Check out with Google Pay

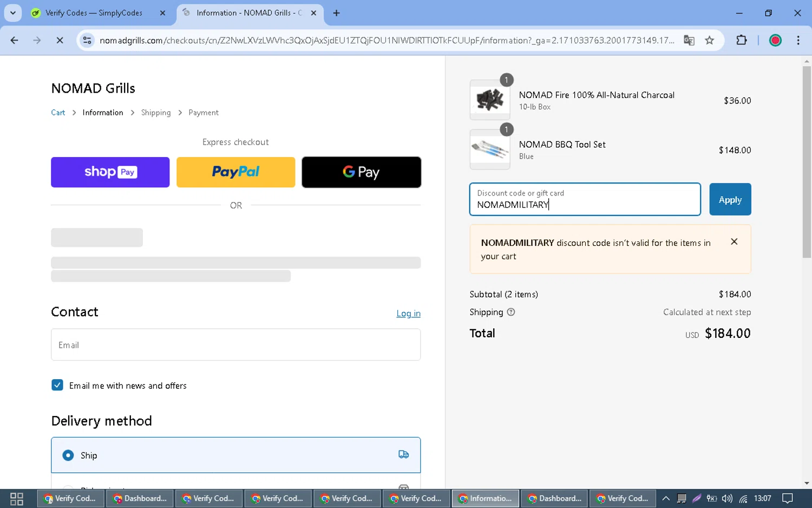pyautogui.click(x=362, y=172)
